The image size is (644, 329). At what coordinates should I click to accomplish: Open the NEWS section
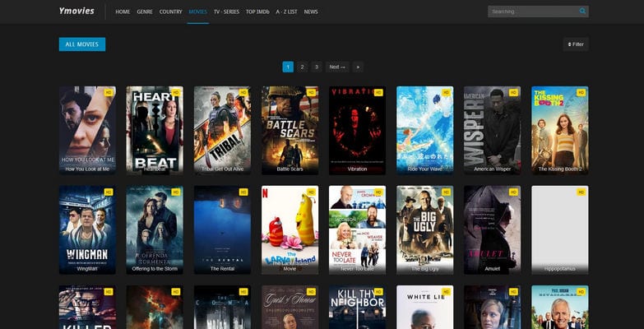(x=311, y=12)
